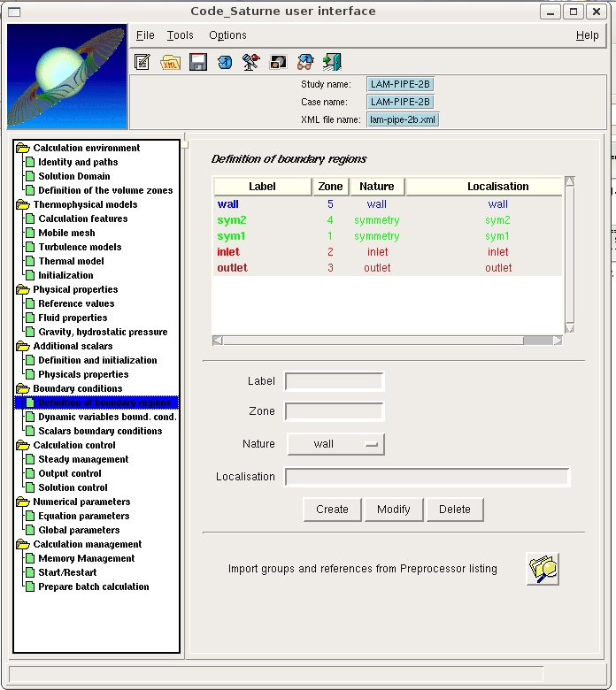The height and width of the screenshot is (690, 616).
Task: Open Identity and paths tree item
Action: pos(78,162)
